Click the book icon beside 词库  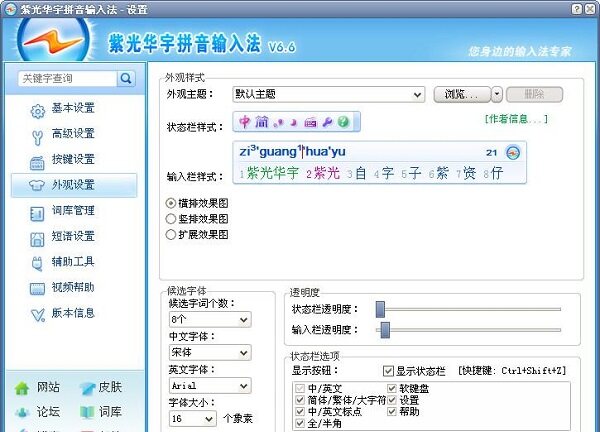point(87,412)
